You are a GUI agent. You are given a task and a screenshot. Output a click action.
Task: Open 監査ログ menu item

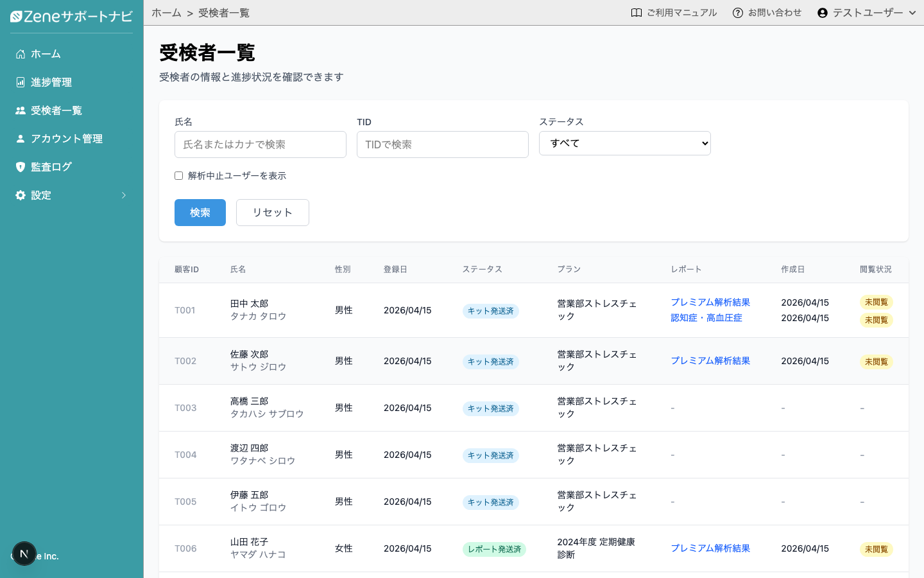coord(71,167)
